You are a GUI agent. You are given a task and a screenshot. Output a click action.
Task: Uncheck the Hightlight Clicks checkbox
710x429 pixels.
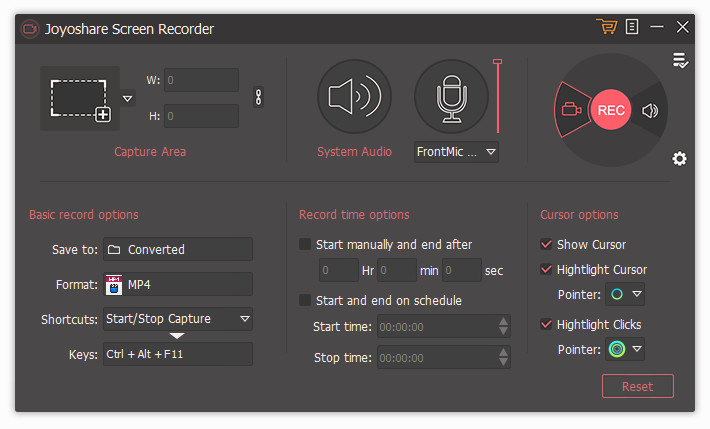point(546,324)
